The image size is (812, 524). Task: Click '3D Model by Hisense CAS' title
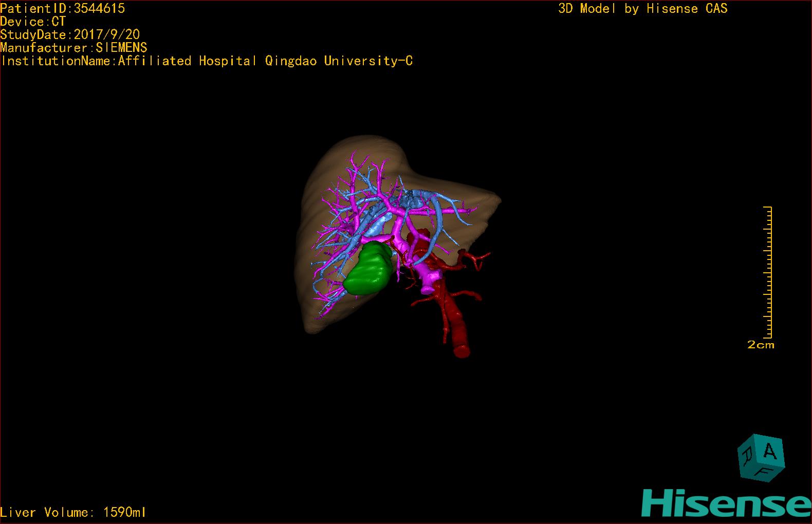(643, 8)
